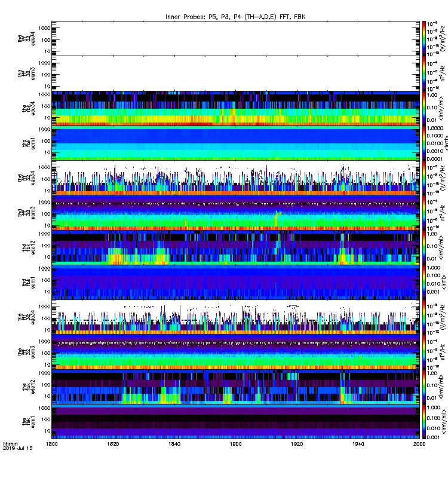Image resolution: width=448 pixels, height=478 pixels.
Task: Click inside the thd fbk edc12 spectrogram
Action: tap(235, 247)
